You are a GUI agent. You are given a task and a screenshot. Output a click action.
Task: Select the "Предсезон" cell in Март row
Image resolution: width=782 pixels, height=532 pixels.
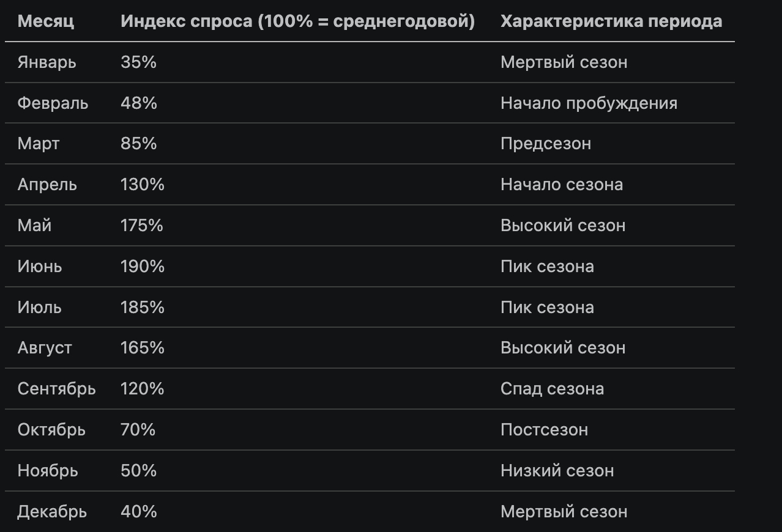coord(545,144)
